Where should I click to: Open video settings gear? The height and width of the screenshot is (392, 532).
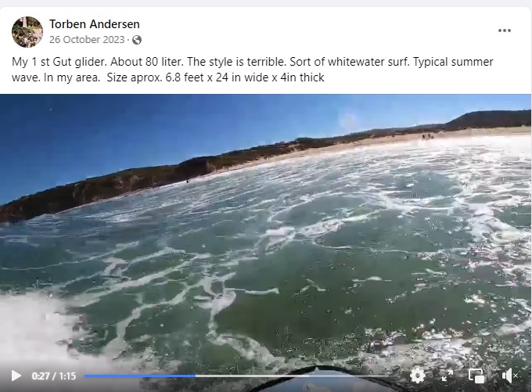click(418, 376)
